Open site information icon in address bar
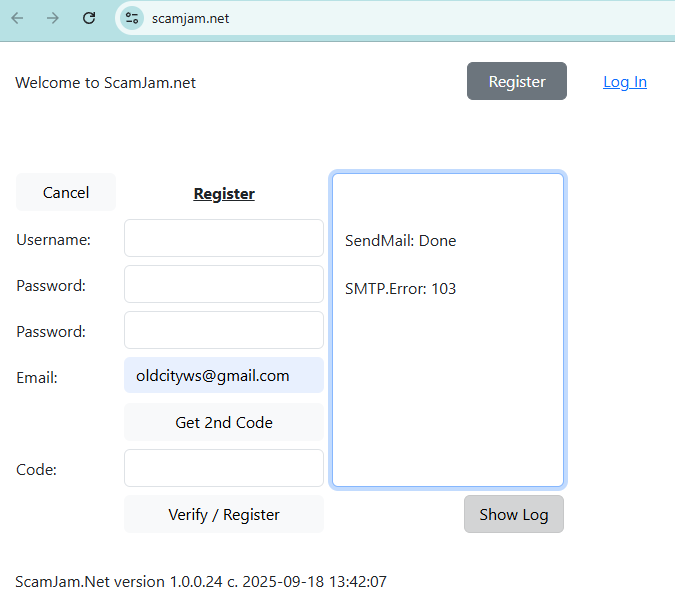 pos(132,18)
